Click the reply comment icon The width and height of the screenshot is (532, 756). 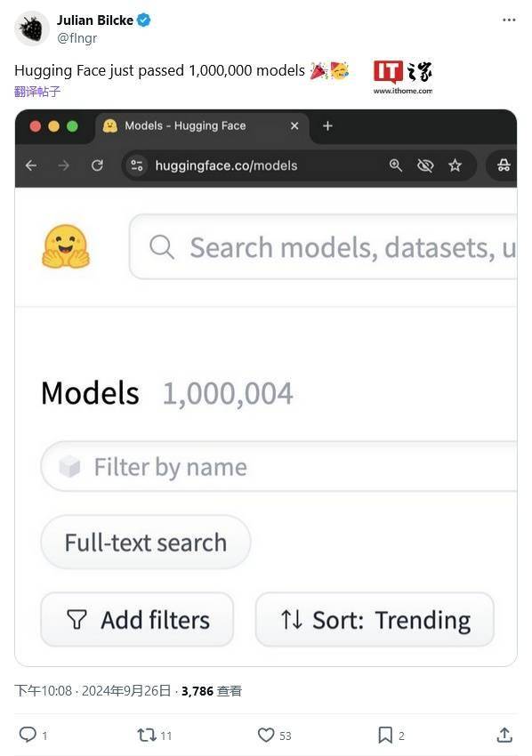28,735
